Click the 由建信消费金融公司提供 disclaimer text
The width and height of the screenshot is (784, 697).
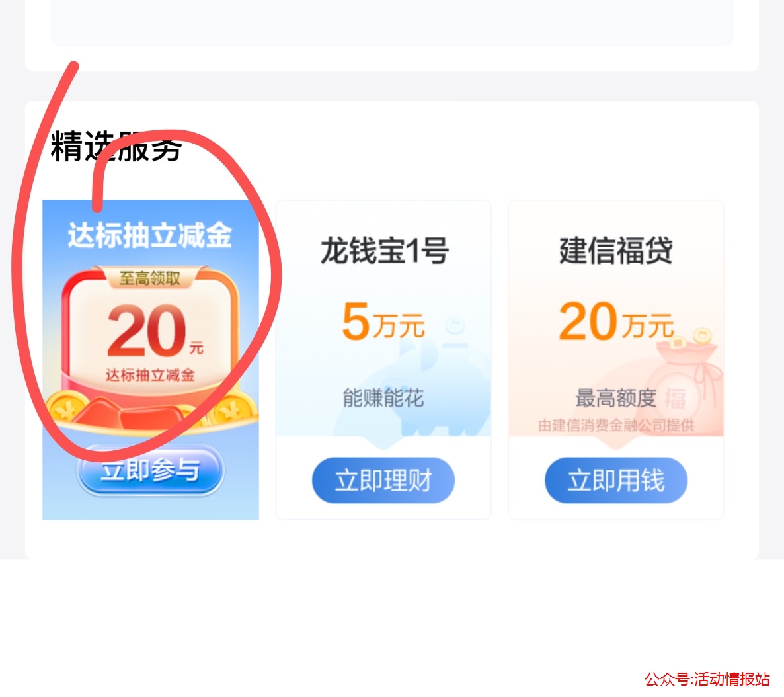tap(616, 425)
